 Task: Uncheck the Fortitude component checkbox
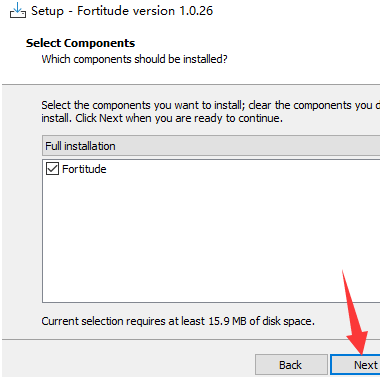tap(52, 169)
